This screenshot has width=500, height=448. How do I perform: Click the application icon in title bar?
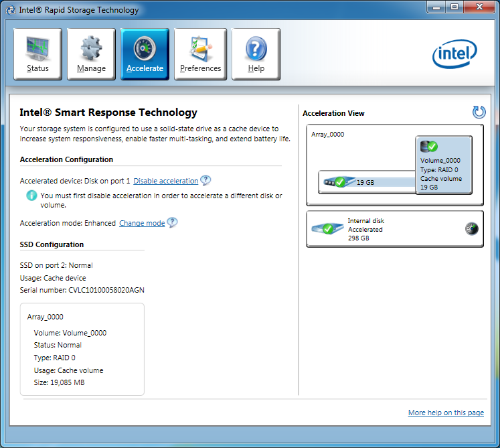click(11, 10)
